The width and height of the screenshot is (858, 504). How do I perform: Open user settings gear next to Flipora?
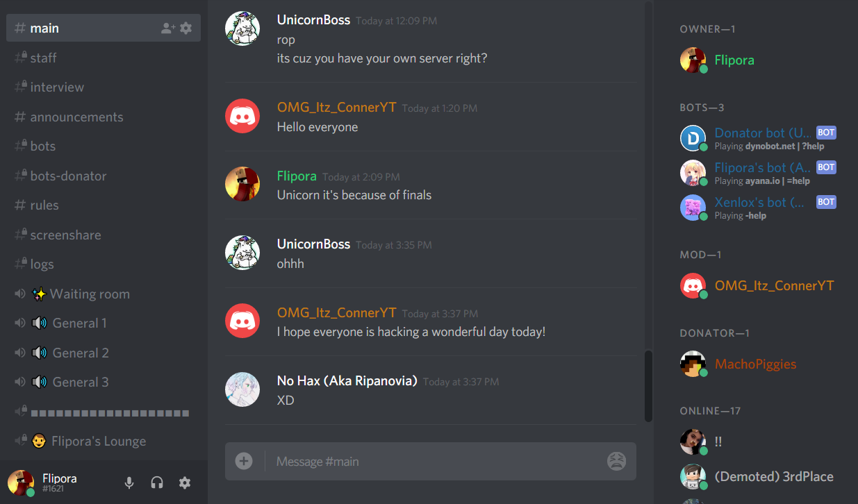coord(185,482)
